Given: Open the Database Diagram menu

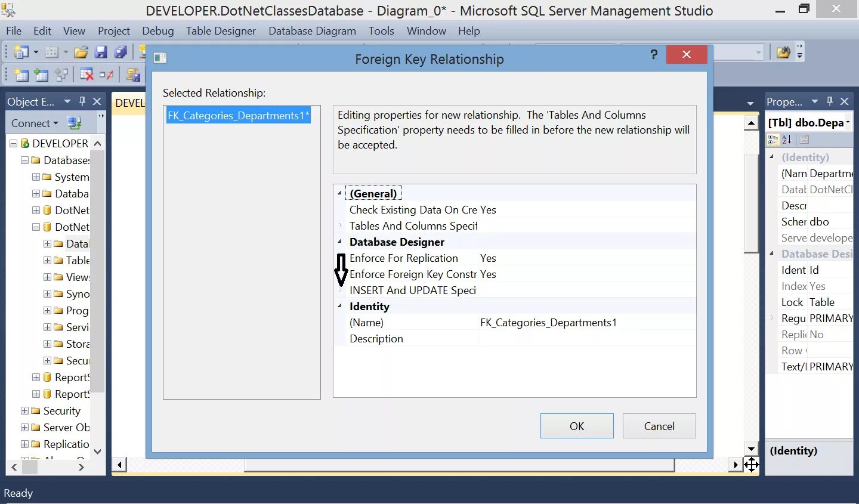Looking at the screenshot, I should (312, 30).
